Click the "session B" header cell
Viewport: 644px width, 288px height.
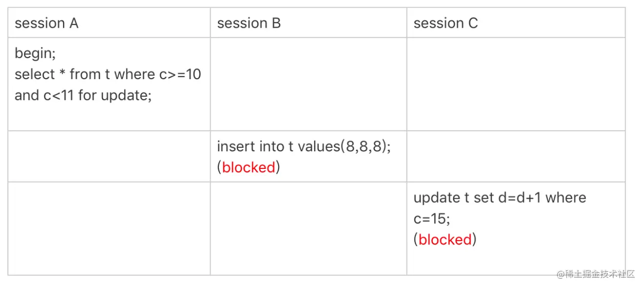pos(249,23)
